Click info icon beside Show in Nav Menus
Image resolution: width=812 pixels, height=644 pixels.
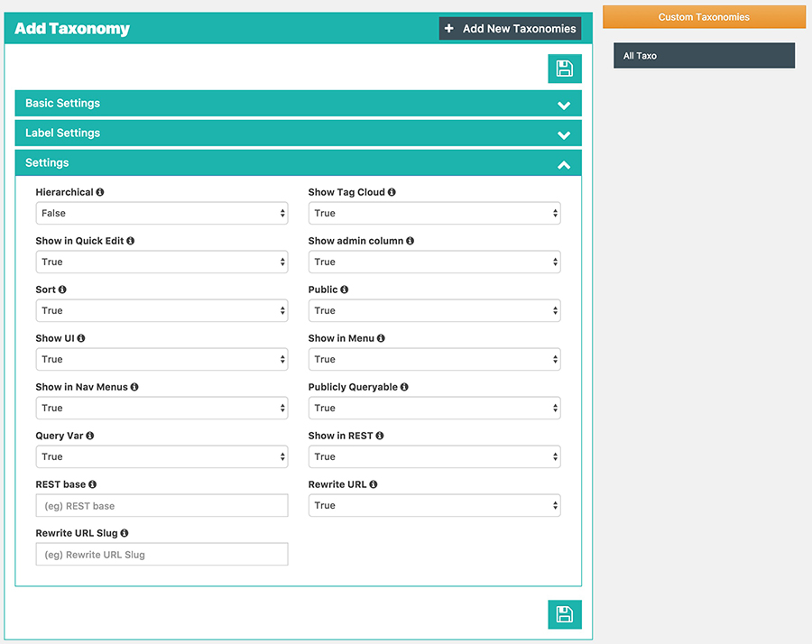coord(134,387)
